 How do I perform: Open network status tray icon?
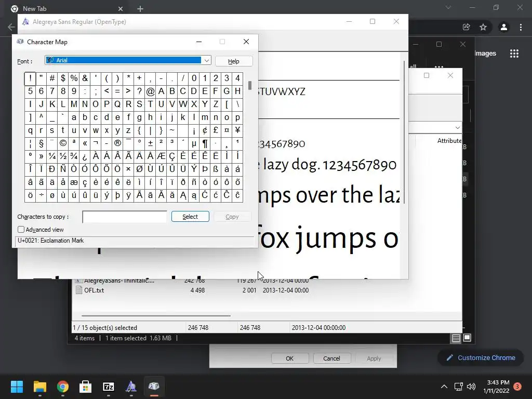pyautogui.click(x=458, y=387)
